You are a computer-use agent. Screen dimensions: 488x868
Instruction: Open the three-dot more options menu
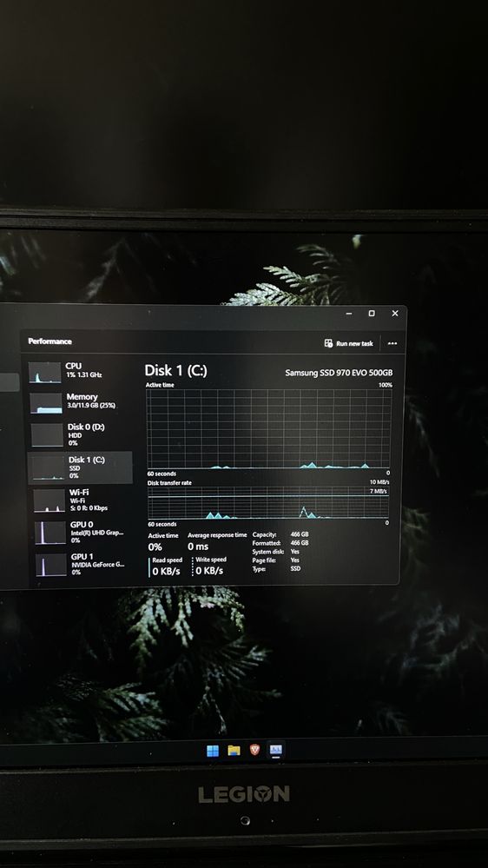[392, 344]
